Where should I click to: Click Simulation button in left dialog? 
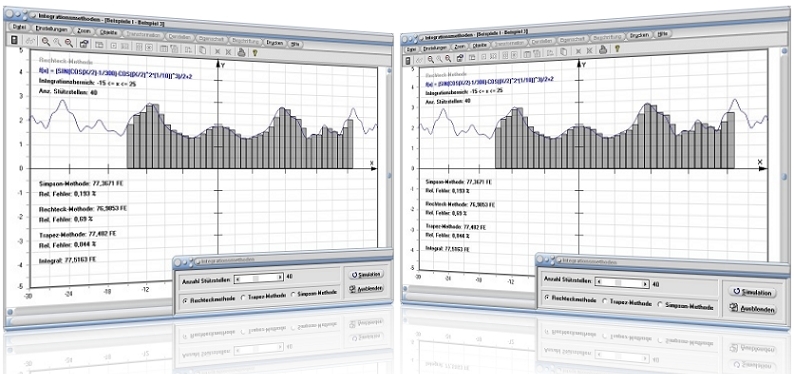point(366,274)
